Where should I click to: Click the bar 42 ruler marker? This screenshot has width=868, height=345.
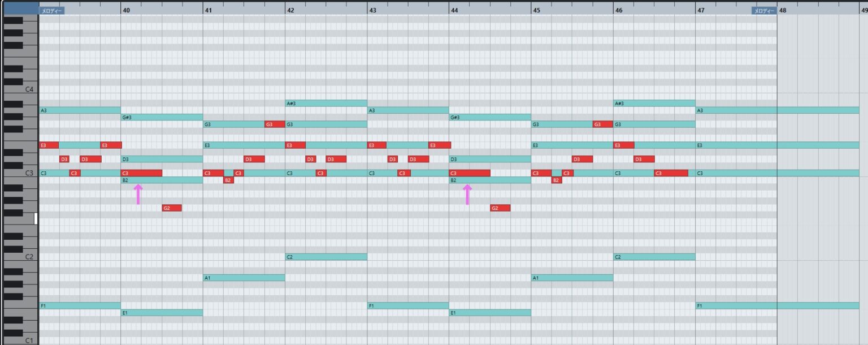tap(290, 10)
